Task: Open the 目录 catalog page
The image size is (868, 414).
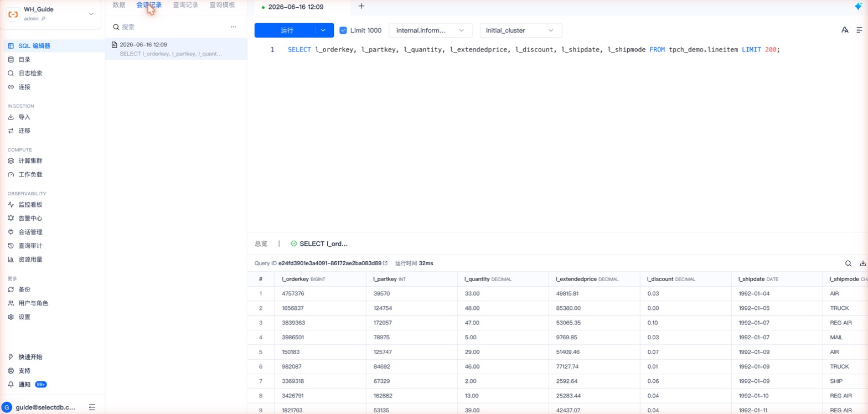Action: tap(53, 60)
